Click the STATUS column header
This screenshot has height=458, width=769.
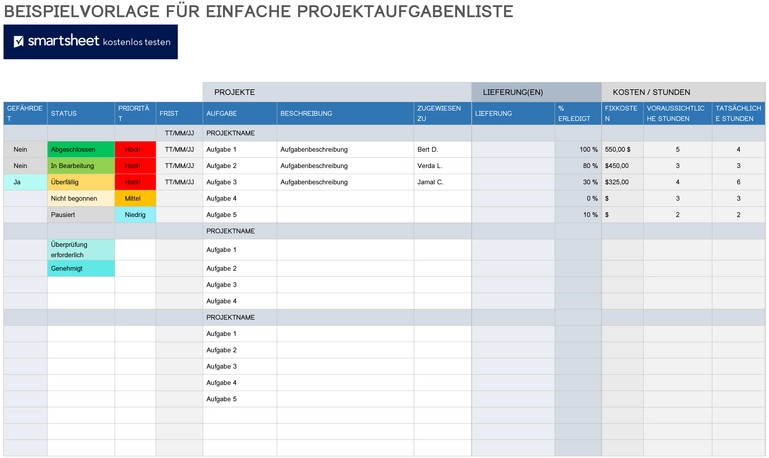(81, 113)
